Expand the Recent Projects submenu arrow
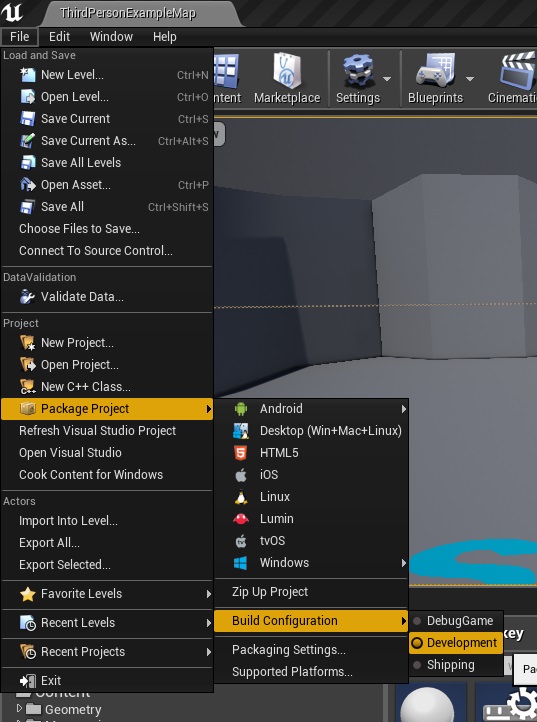 coord(209,652)
